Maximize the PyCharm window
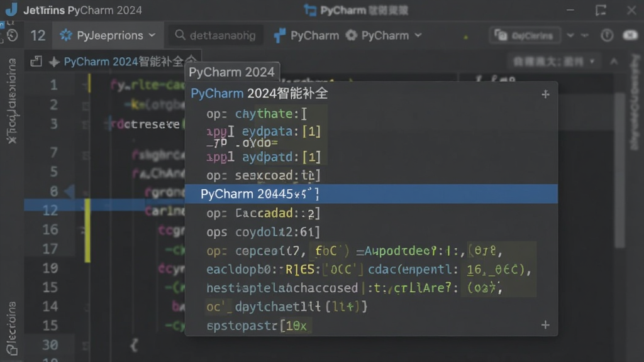Viewport: 644px width, 362px height. pos(601,10)
